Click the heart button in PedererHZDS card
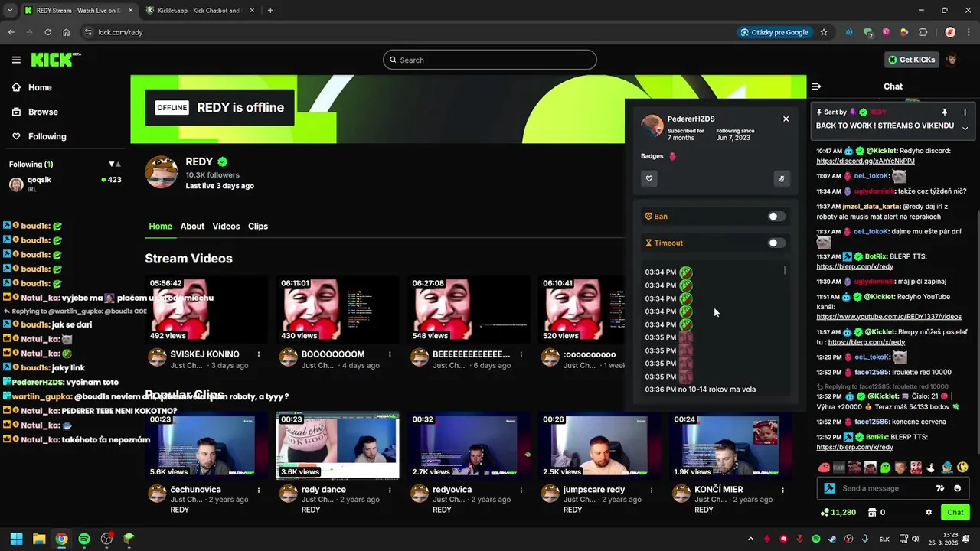Viewport: 980px width, 551px height. click(649, 178)
